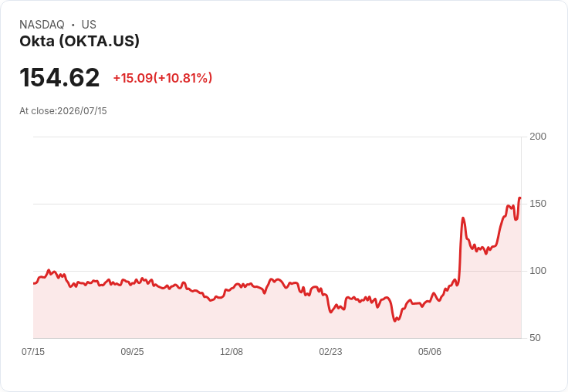
Task: Select the 02/23 x-axis date label
Action: tap(330, 351)
